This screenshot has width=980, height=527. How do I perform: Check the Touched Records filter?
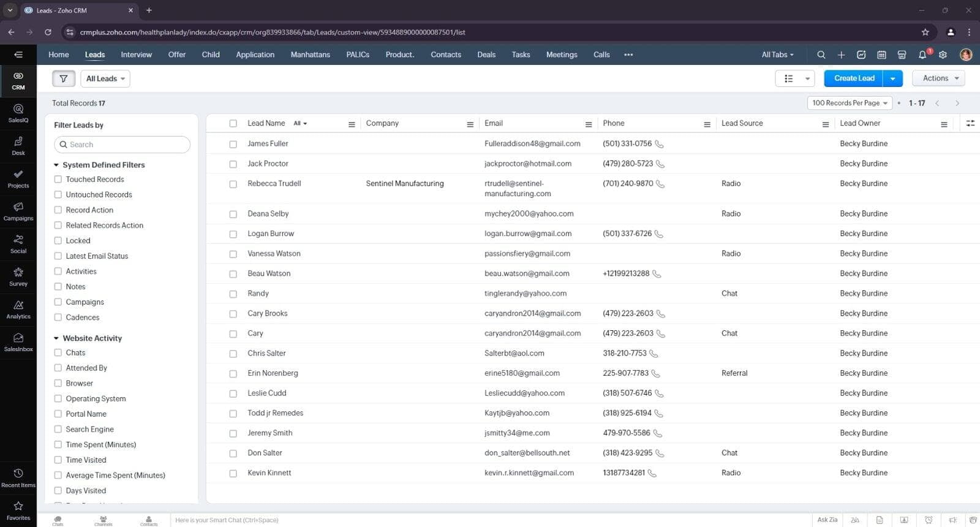pyautogui.click(x=58, y=180)
